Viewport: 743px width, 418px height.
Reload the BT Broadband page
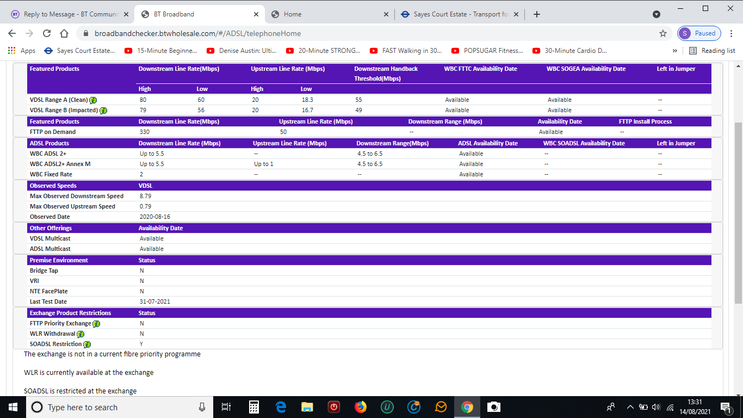pyautogui.click(x=46, y=33)
